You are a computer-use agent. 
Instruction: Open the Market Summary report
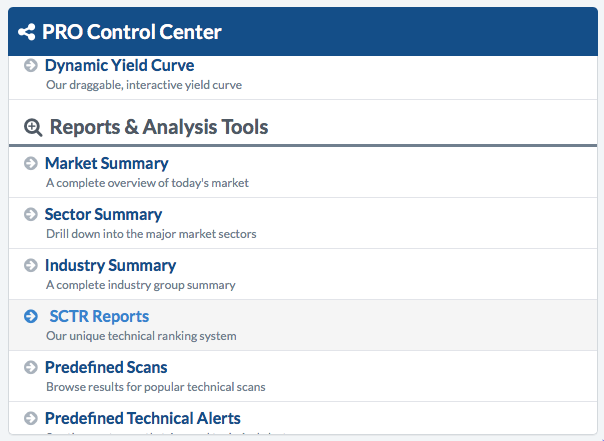point(106,163)
